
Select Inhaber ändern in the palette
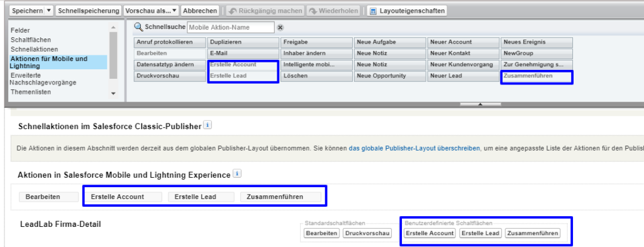coord(316,53)
